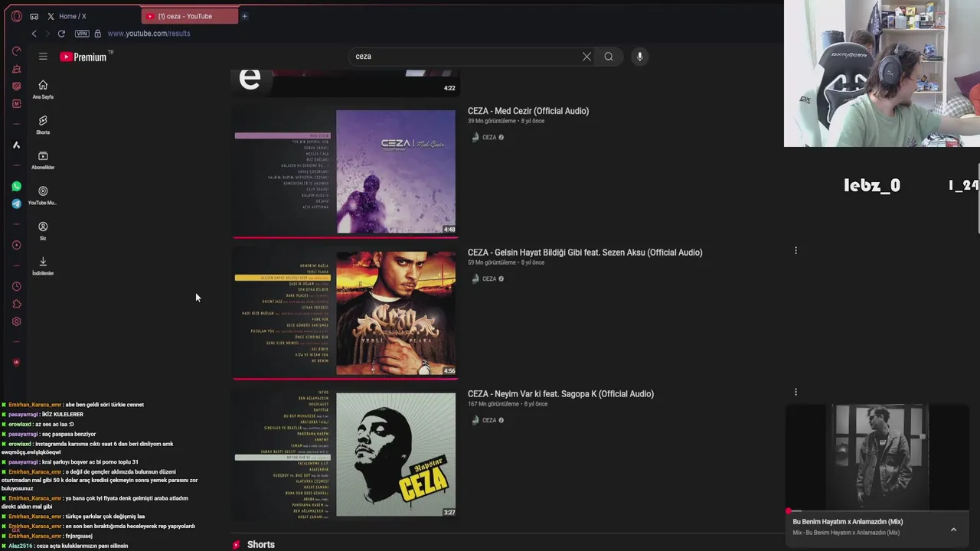Click the site security lock icon
The width and height of the screenshot is (980, 551).
tap(97, 34)
